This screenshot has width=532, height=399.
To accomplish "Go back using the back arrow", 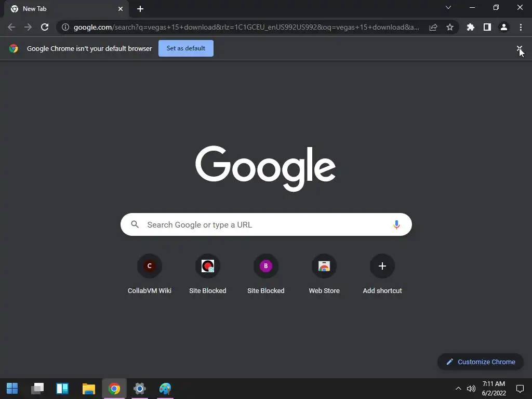I will coord(11,27).
